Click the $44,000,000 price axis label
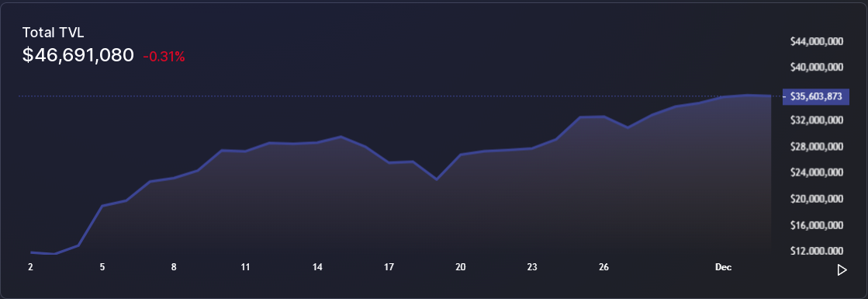868x299 pixels. (817, 42)
